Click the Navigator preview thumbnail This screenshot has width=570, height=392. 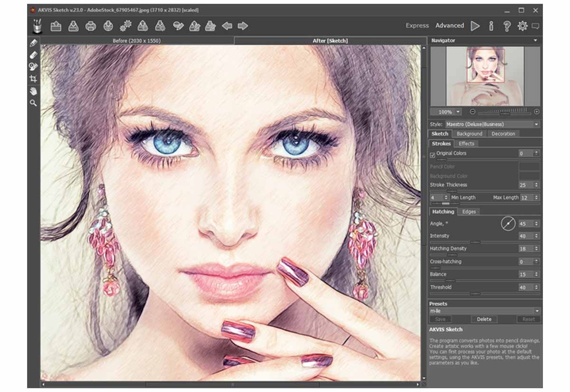485,76
